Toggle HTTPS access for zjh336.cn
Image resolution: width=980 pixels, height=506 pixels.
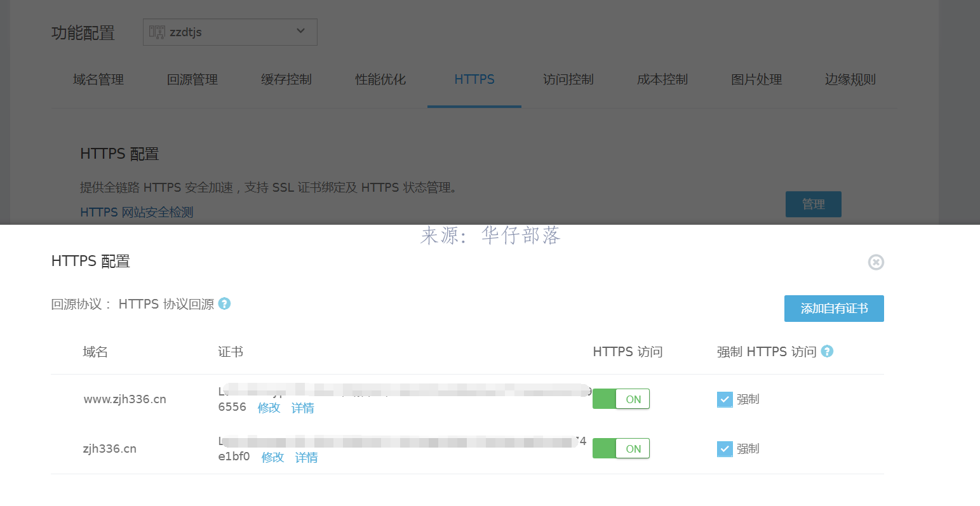coord(621,448)
